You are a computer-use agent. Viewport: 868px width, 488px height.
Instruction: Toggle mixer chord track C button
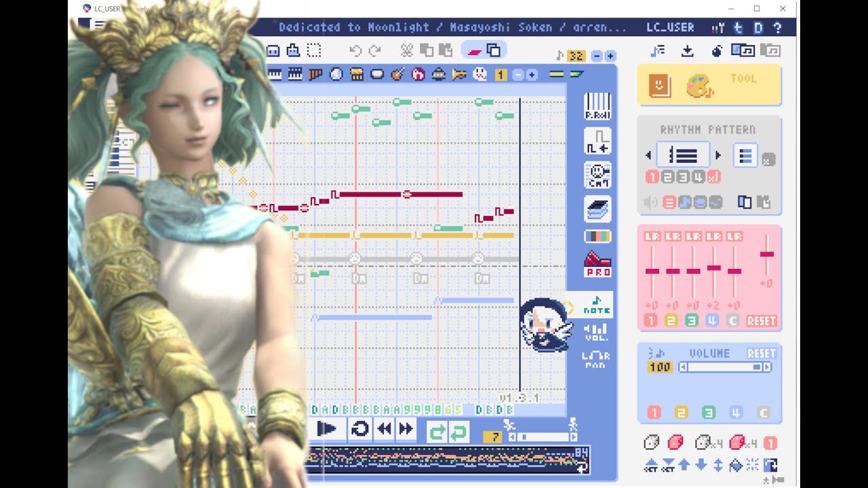click(x=732, y=321)
